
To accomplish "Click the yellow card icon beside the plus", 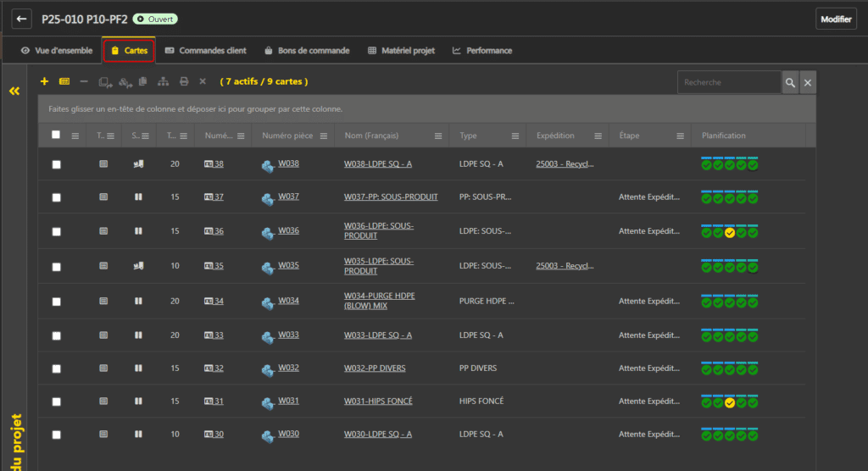I will point(64,81).
